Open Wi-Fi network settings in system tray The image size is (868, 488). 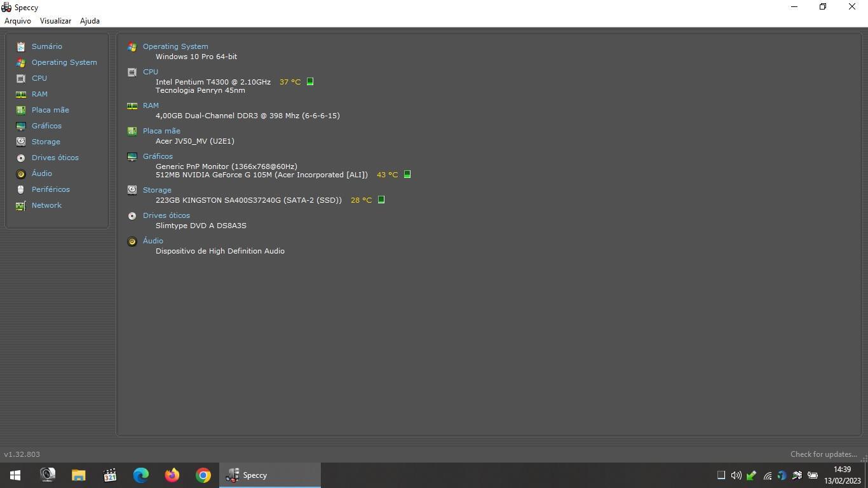[x=767, y=475]
